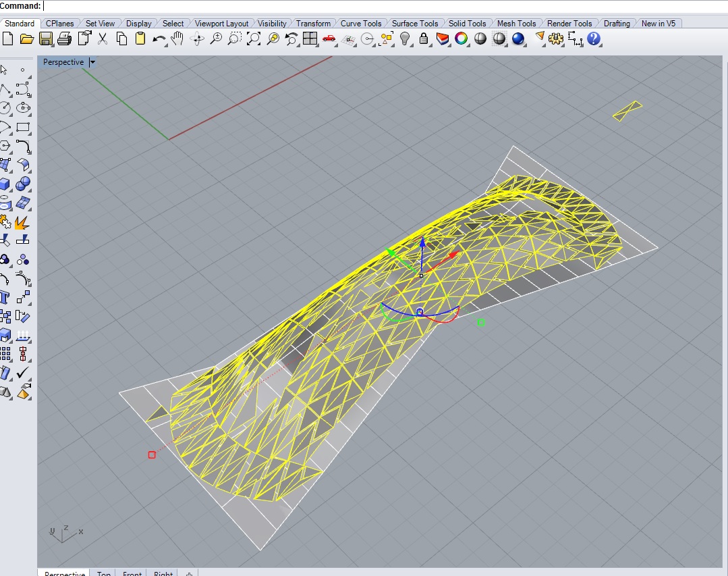The height and width of the screenshot is (576, 728).
Task: Click the Explode tool in the sidebar
Action: click(23, 221)
